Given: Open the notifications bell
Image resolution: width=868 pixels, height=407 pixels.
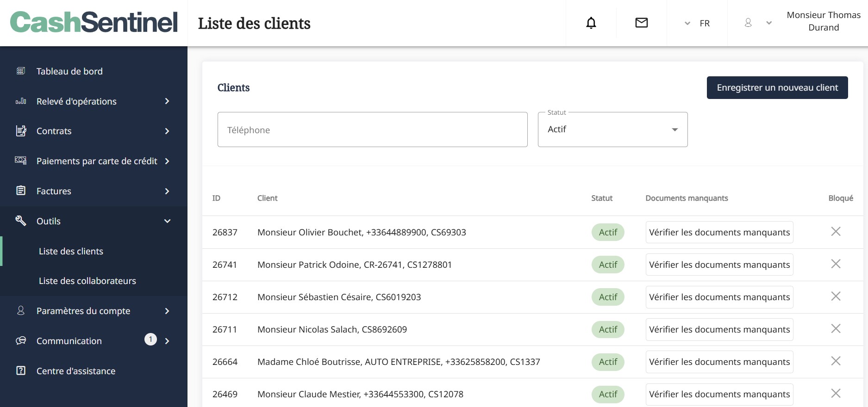Looking at the screenshot, I should coord(591,23).
